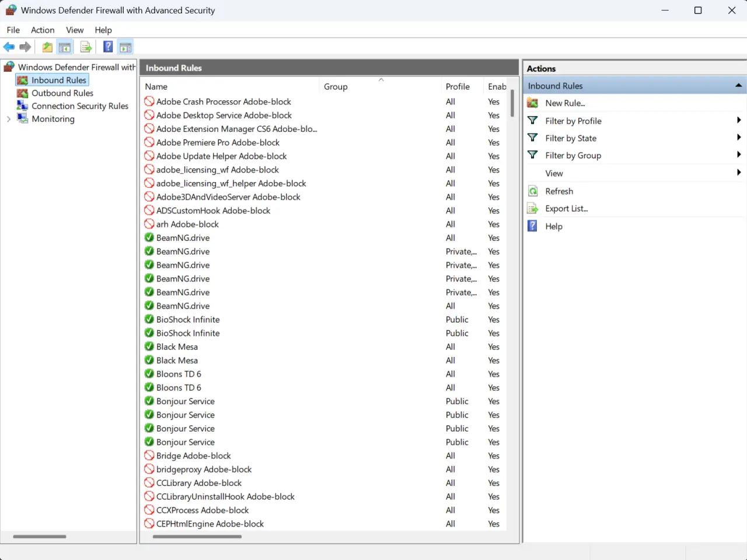Click the Connection Security Rules tree icon

click(23, 106)
